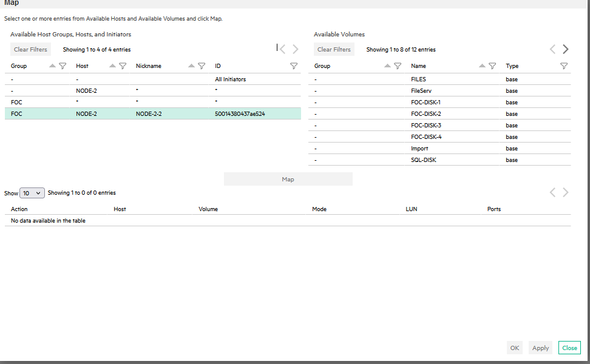The image size is (590, 364).
Task: Click the Nickname column header
Action: (149, 66)
